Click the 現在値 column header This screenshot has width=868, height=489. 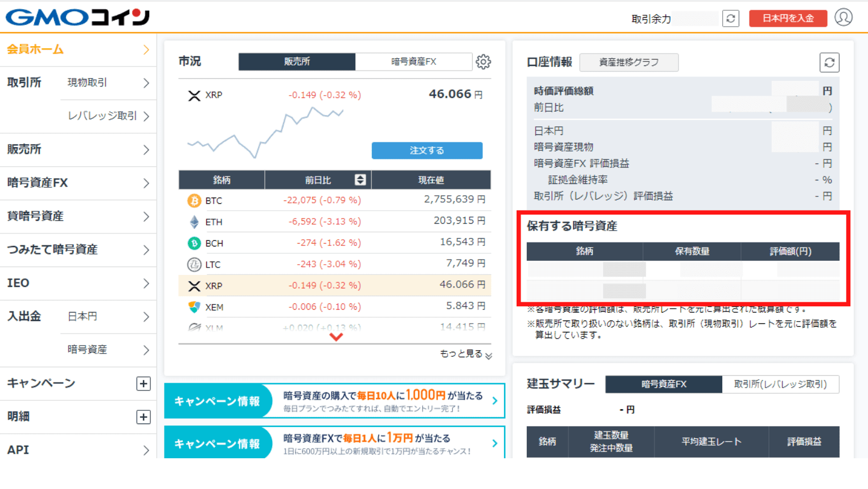tap(431, 180)
